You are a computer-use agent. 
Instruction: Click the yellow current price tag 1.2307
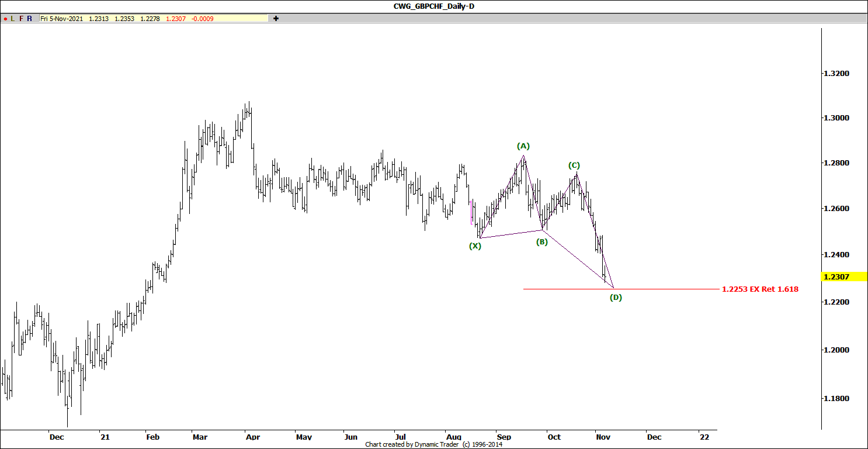(x=845, y=277)
